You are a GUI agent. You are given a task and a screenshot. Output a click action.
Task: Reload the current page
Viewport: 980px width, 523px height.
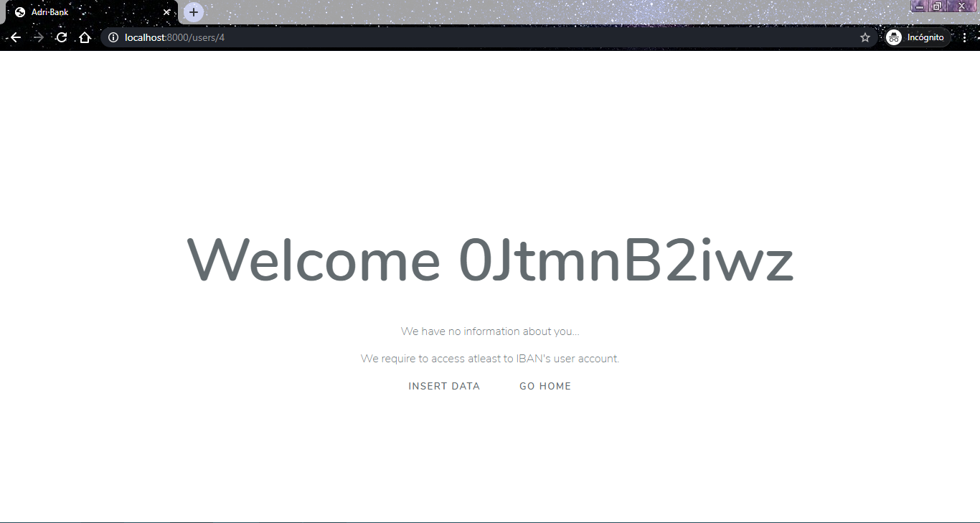[x=62, y=37]
